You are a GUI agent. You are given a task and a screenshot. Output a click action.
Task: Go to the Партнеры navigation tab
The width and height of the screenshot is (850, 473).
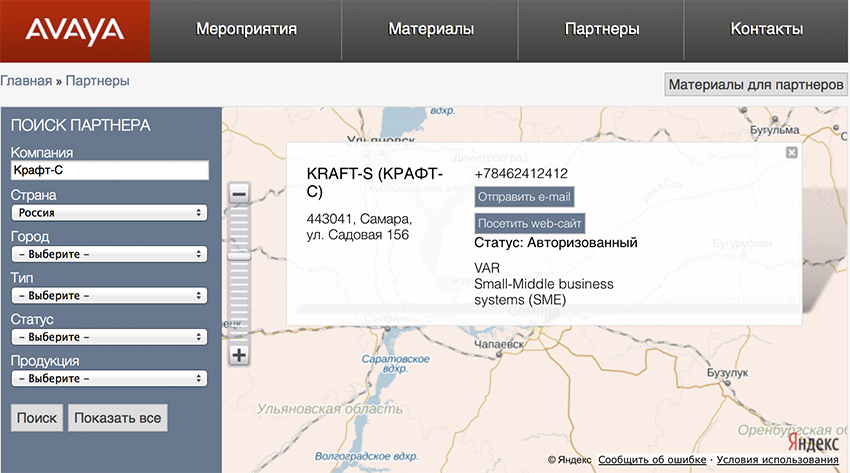pos(602,29)
